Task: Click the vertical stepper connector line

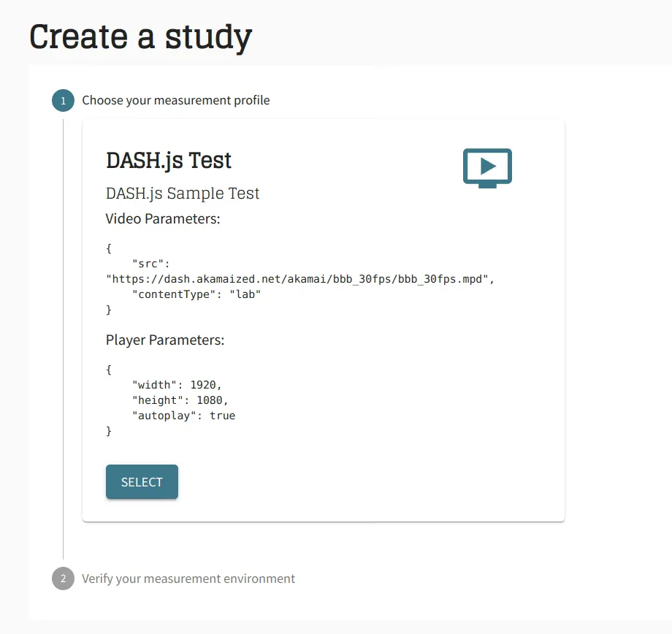Action: point(63,339)
